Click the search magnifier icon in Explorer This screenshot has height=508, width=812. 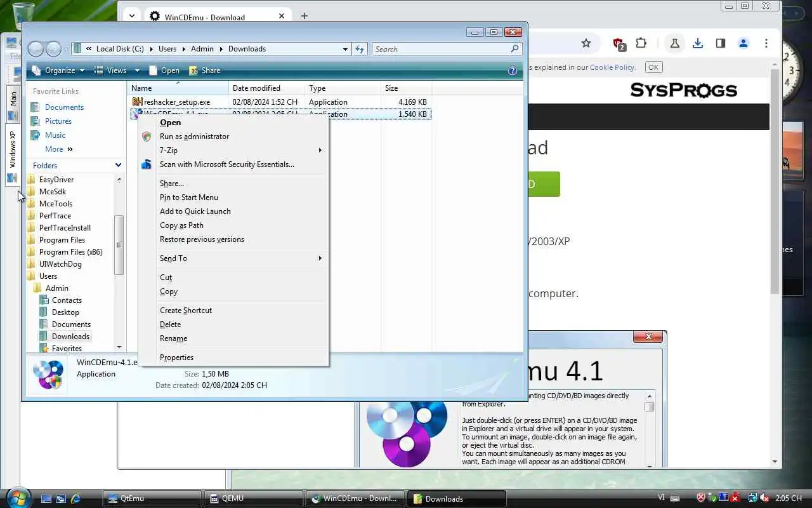click(515, 49)
